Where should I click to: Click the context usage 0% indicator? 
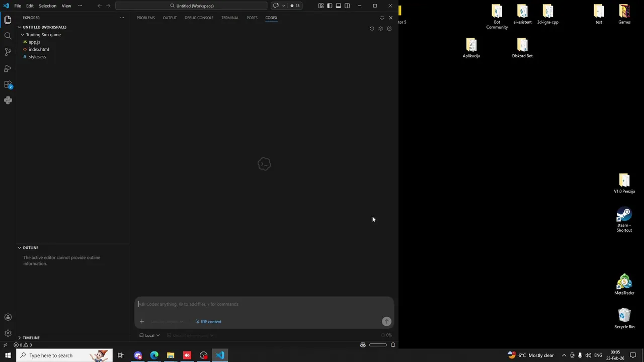[386, 335]
